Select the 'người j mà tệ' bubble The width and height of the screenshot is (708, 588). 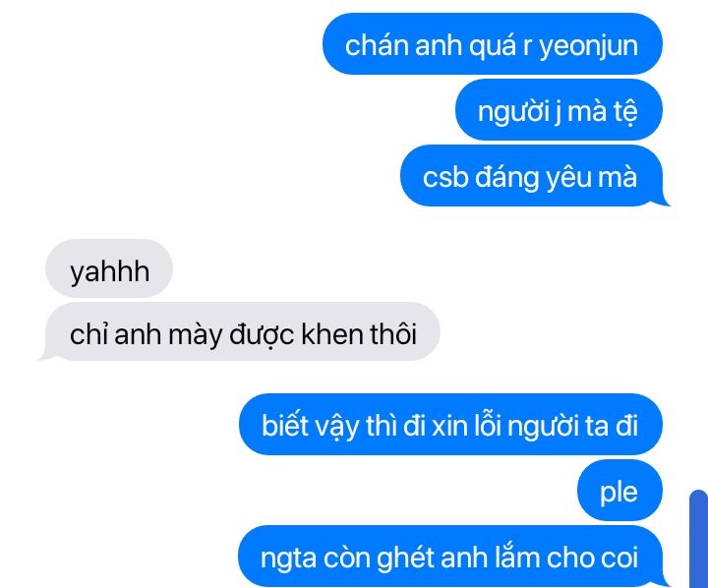click(559, 110)
